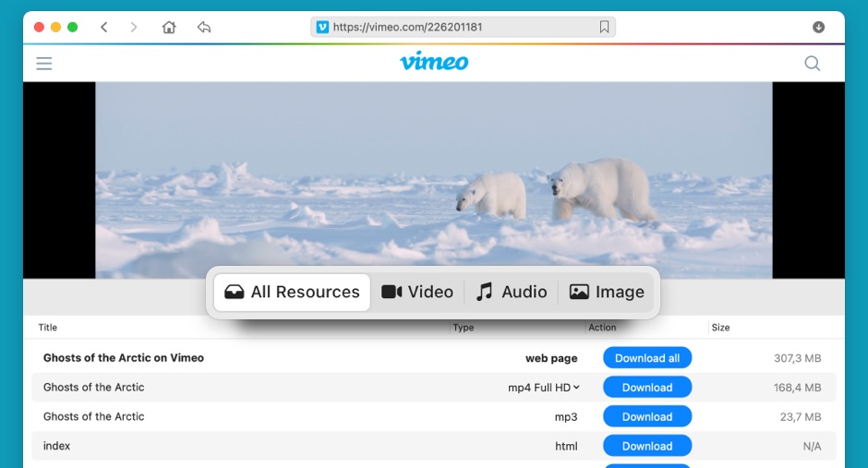
Task: Click the 'web page' type label
Action: point(551,358)
